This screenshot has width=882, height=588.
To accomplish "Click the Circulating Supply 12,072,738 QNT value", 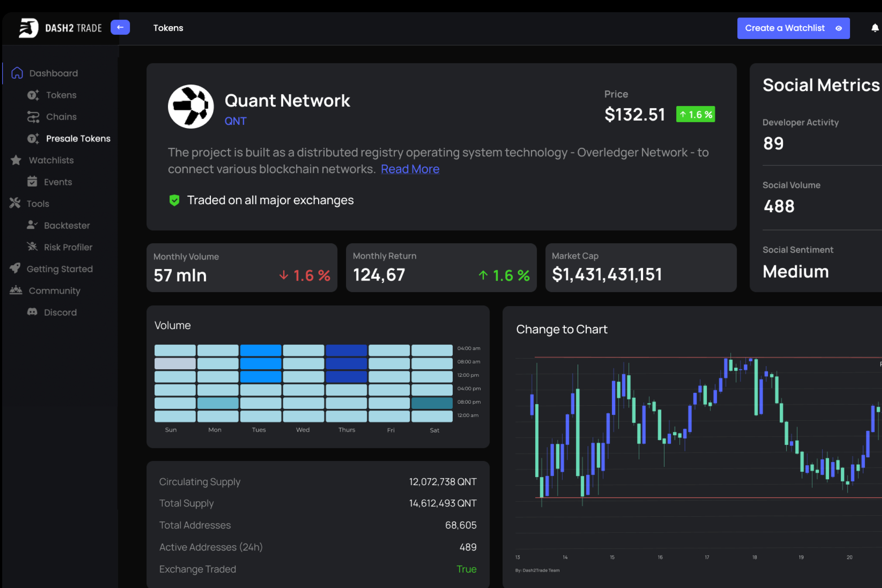I will click(442, 481).
